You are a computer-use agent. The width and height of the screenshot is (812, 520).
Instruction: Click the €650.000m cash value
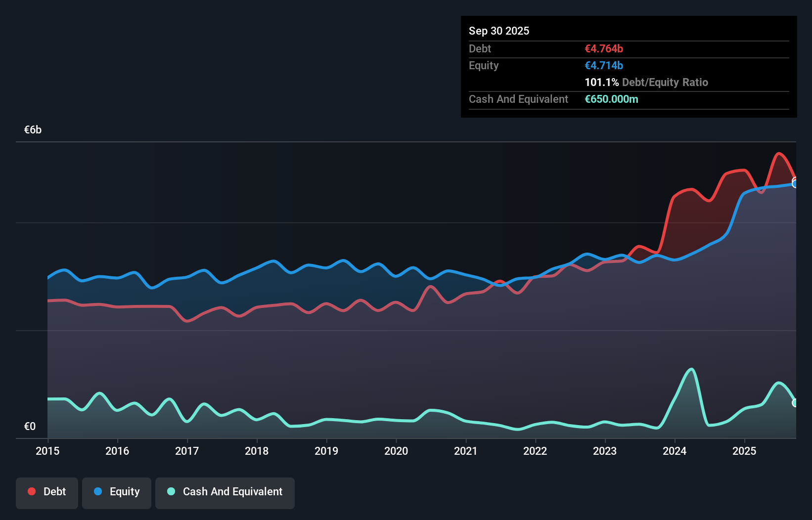coord(611,99)
